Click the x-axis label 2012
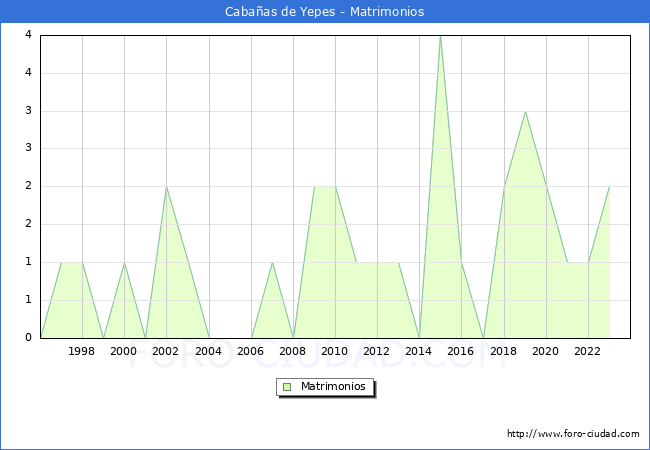 (376, 351)
